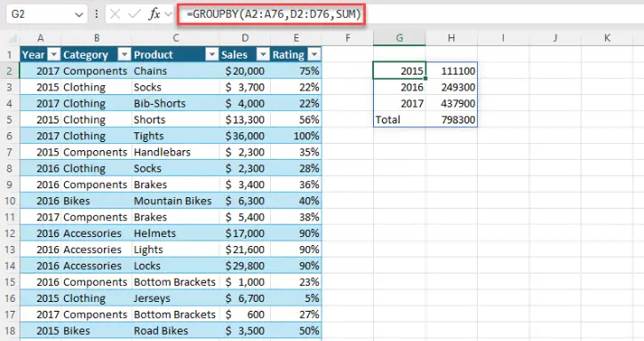Select the cell containing Handlebars
Image resolution: width=644 pixels, height=341 pixels.
[x=176, y=152]
